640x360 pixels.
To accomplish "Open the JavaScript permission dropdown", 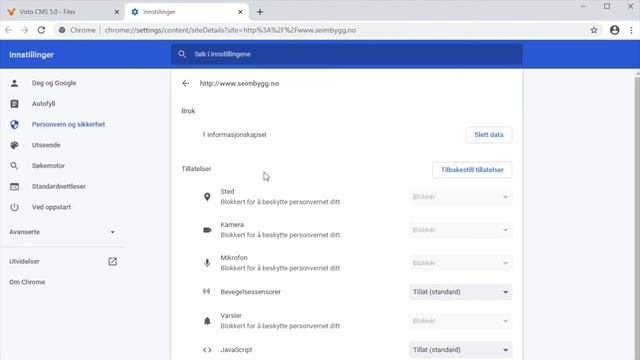I will pyautogui.click(x=460, y=350).
